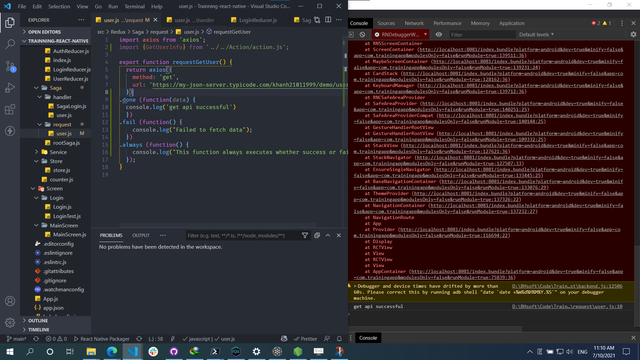640x360 pixels.
Task: Click requestGetUser in breadcrumb
Action: coord(232,32)
